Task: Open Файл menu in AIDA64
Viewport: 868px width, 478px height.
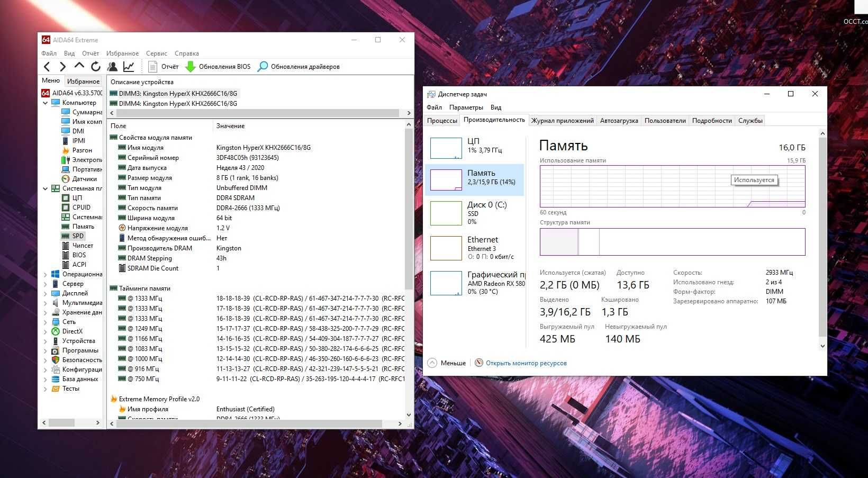Action: [x=49, y=53]
